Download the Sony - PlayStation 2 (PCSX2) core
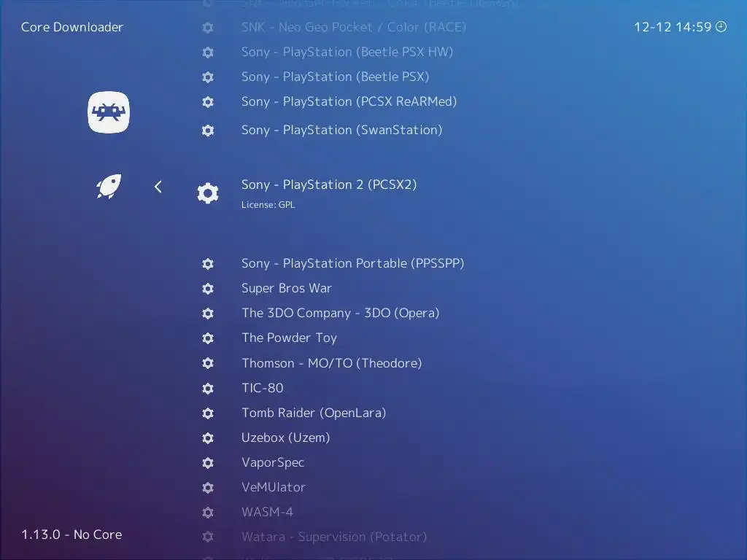747x560 pixels. pos(329,184)
